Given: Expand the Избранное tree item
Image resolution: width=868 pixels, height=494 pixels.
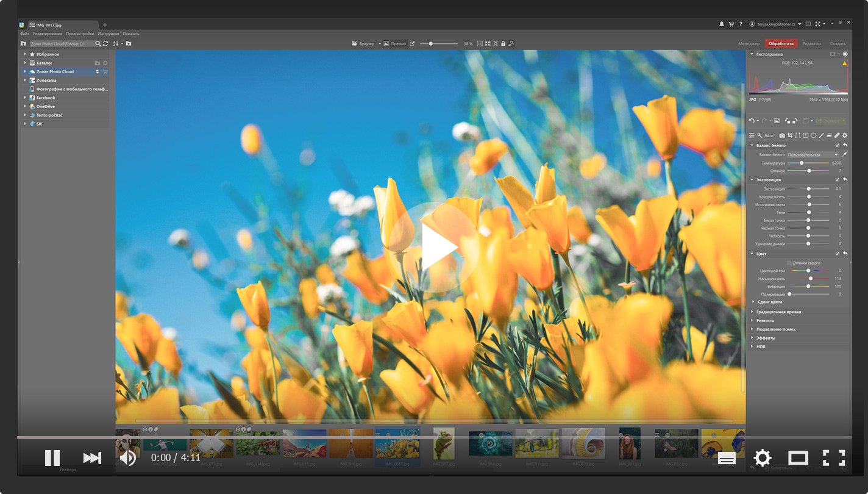Looking at the screenshot, I should pos(25,54).
